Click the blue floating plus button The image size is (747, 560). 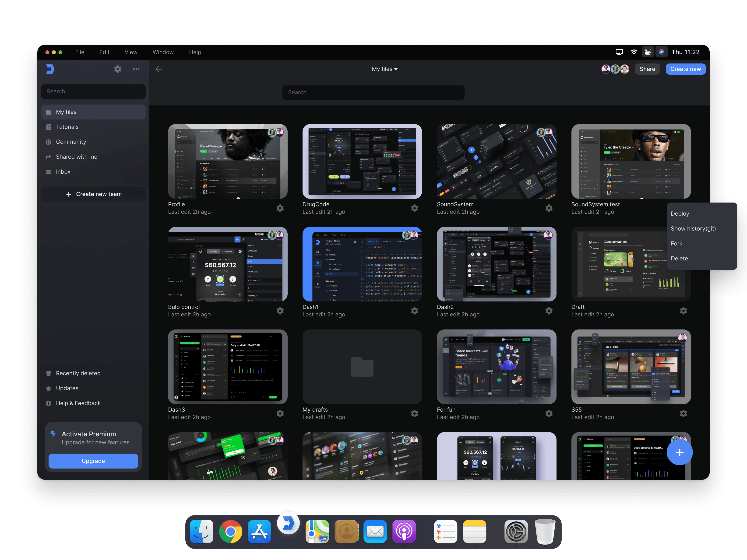(680, 453)
